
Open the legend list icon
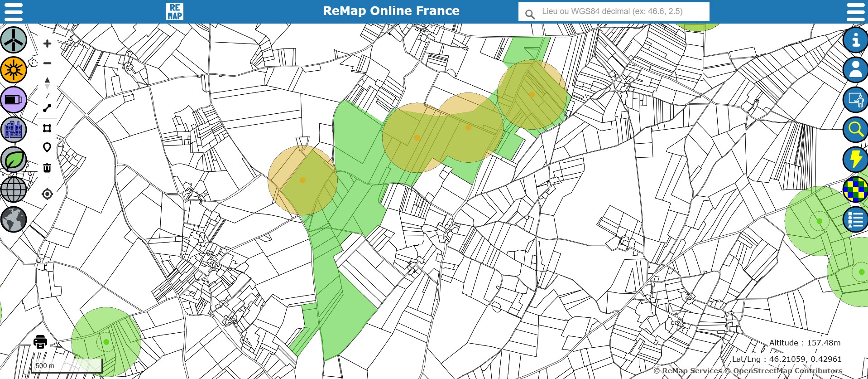pyautogui.click(x=855, y=219)
